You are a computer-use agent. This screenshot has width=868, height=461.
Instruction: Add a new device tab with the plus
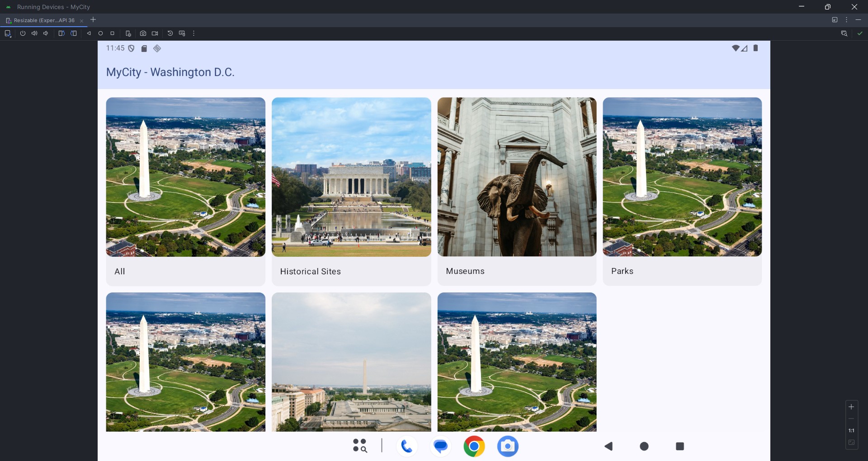click(x=93, y=20)
